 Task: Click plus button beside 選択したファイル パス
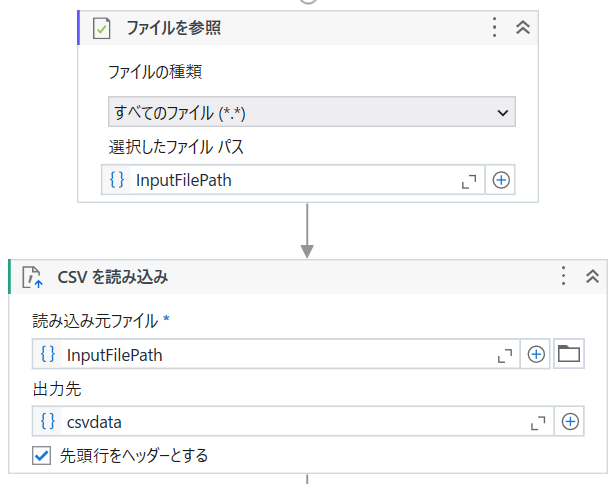(500, 180)
